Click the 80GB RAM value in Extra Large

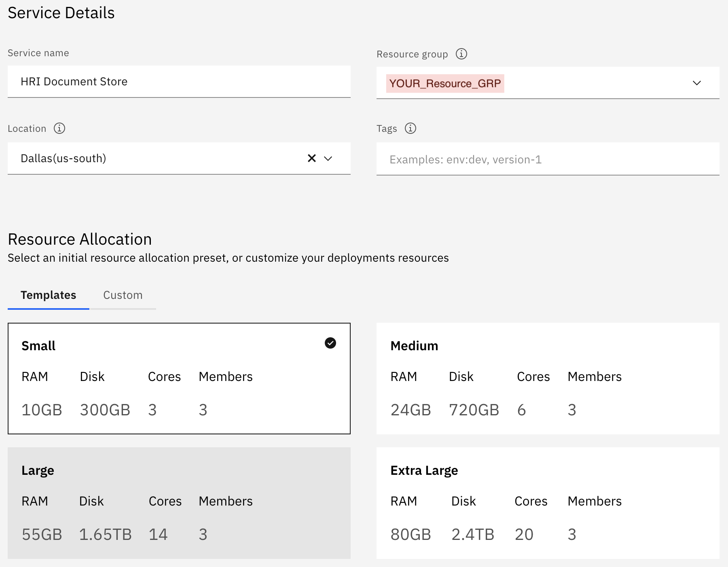(411, 535)
